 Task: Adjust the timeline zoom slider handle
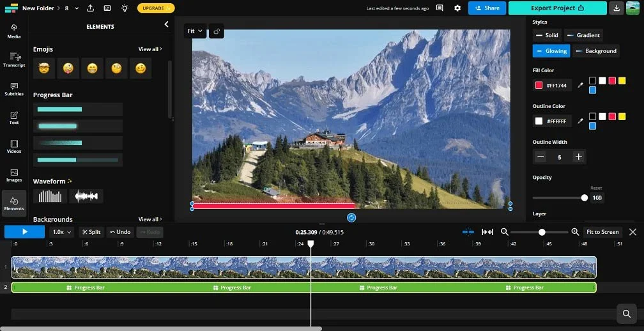(x=542, y=233)
